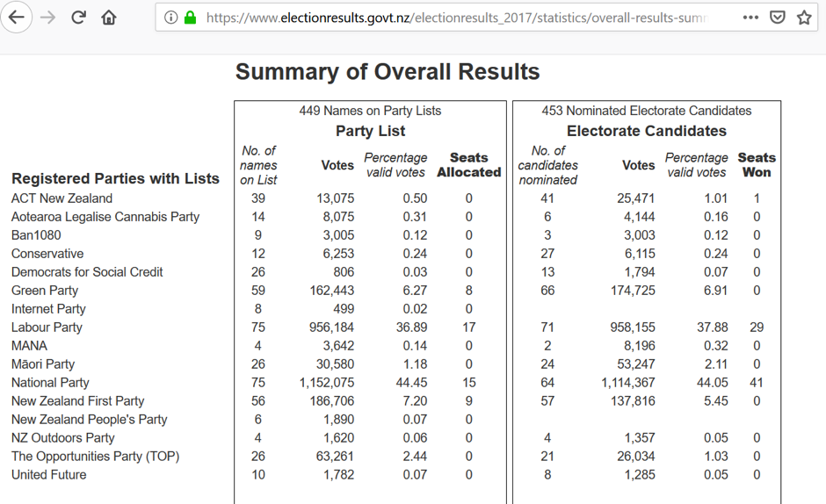Select the Seats Allocated column header
Screen dimensions: 826x504
tap(469, 165)
